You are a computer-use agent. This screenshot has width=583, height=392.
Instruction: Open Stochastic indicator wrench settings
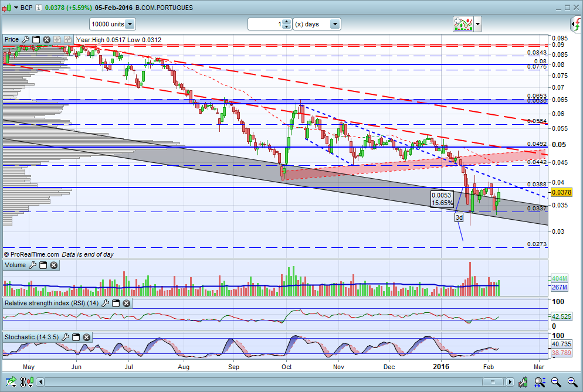coord(65,337)
